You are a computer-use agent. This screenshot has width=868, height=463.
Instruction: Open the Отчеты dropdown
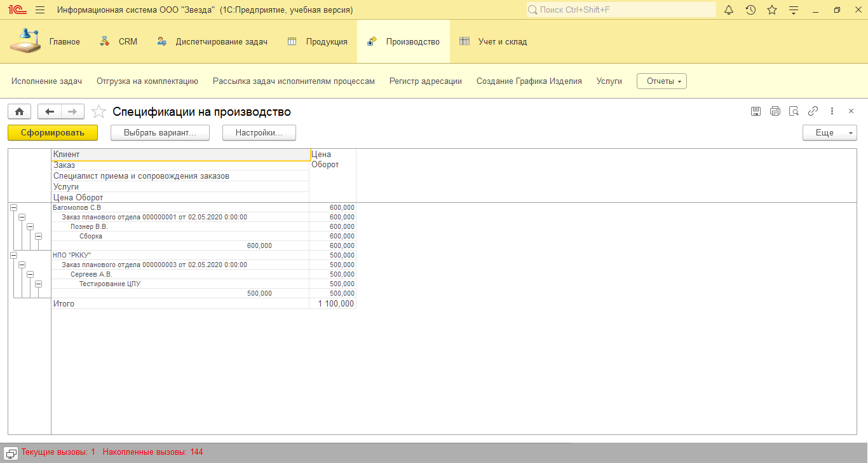pyautogui.click(x=661, y=81)
